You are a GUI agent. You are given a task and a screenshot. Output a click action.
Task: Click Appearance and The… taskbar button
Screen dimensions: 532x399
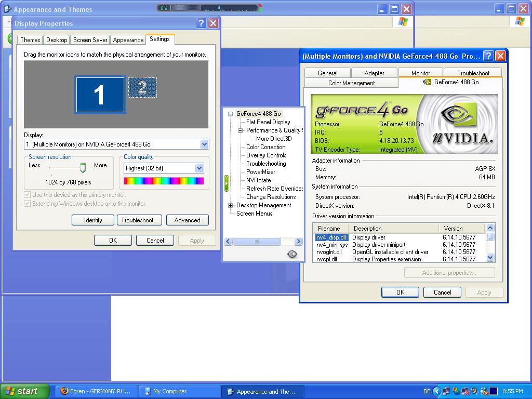point(262,391)
